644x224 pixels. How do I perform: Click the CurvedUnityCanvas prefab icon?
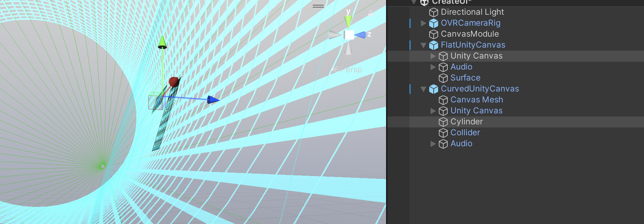tap(434, 89)
